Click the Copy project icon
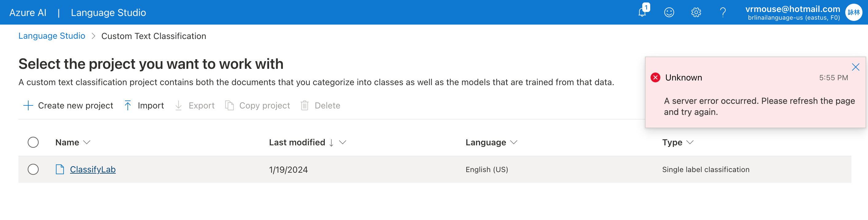Screen dimensions: 868x220 229,105
